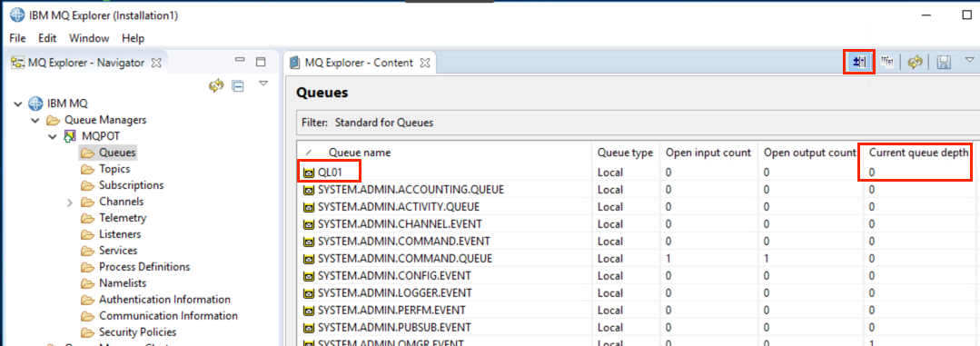This screenshot has height=346, width=980.
Task: Select IBM MQ root in Navigator
Action: click(x=67, y=103)
